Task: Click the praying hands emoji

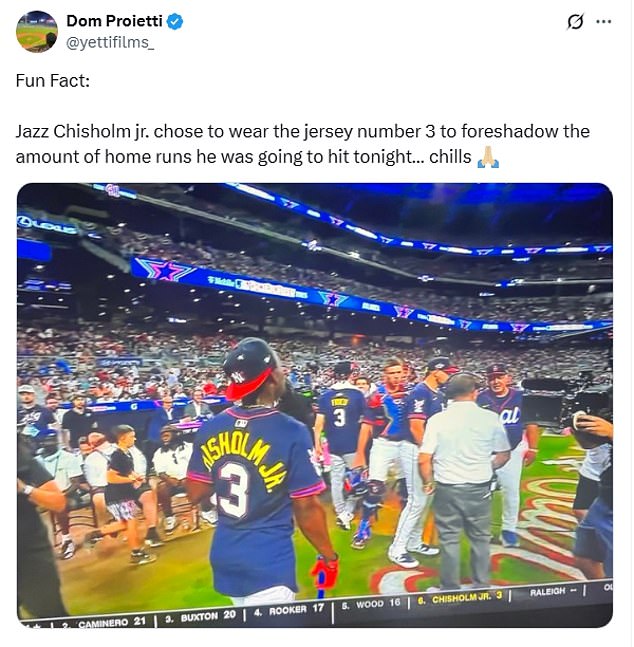Action: coord(488,157)
